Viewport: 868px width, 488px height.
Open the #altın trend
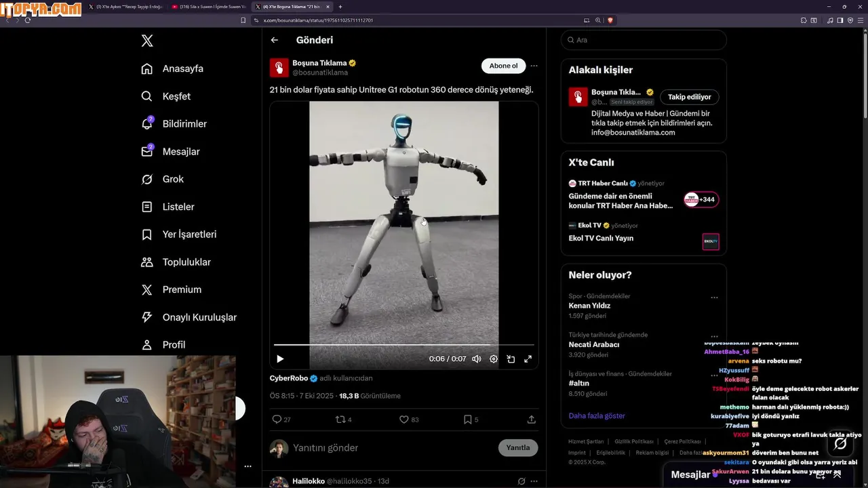[579, 384]
